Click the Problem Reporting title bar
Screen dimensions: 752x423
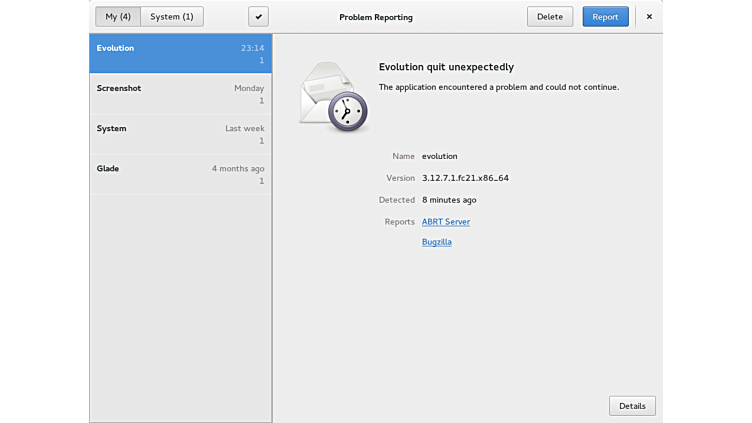376,17
